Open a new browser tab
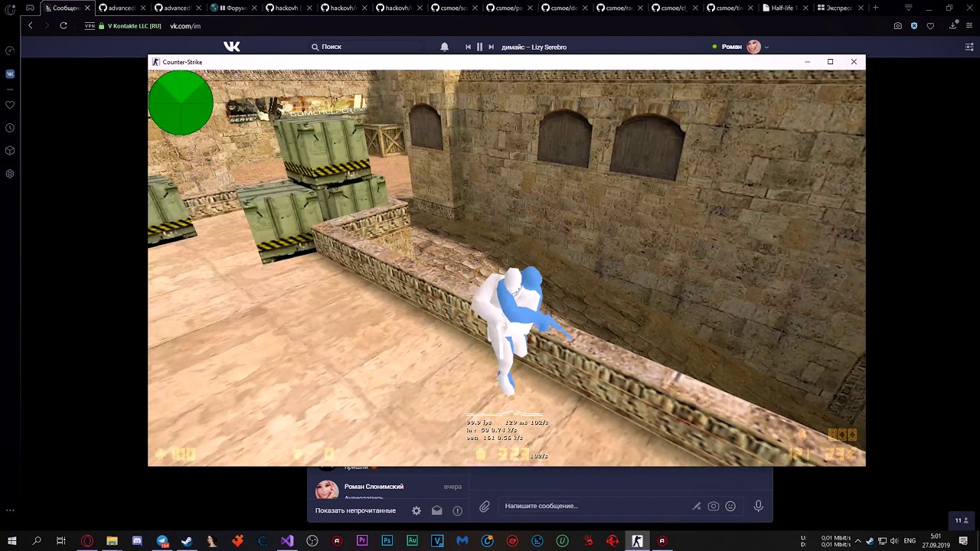 pos(875,8)
